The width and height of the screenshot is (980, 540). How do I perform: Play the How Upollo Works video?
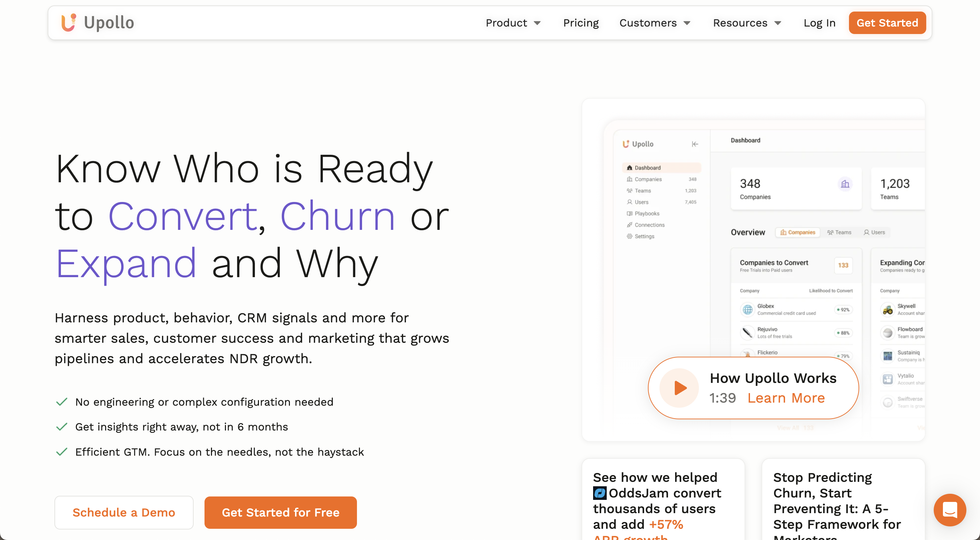click(x=680, y=388)
